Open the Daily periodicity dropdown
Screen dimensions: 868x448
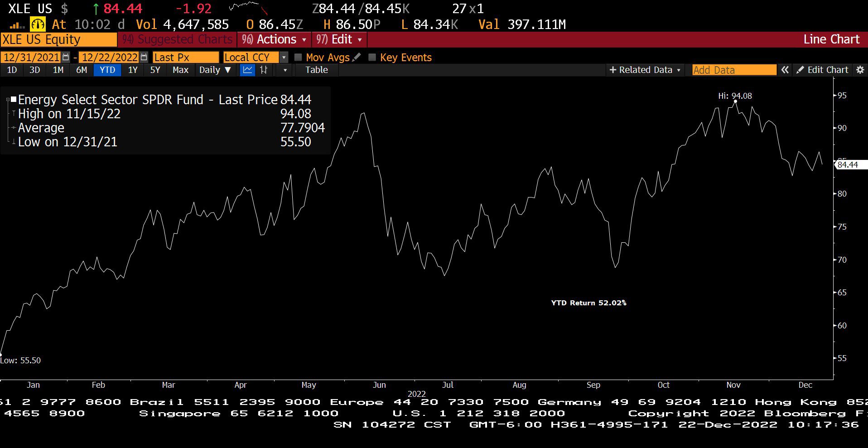[215, 70]
